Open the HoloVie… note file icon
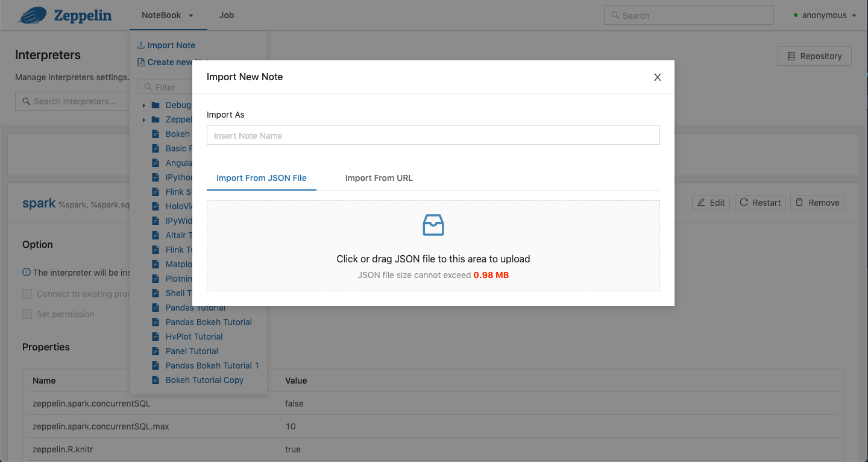 (x=156, y=206)
